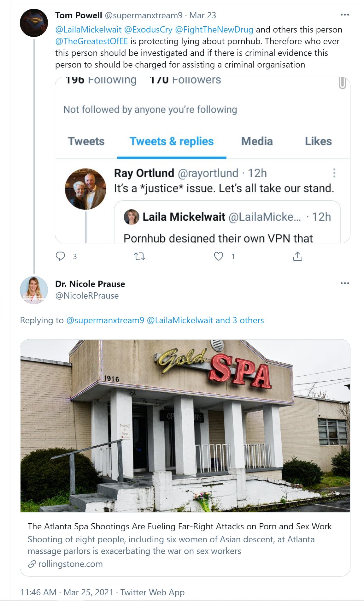Open the @FightTheNewDrug mention link
The height and width of the screenshot is (601, 364).
(214, 30)
